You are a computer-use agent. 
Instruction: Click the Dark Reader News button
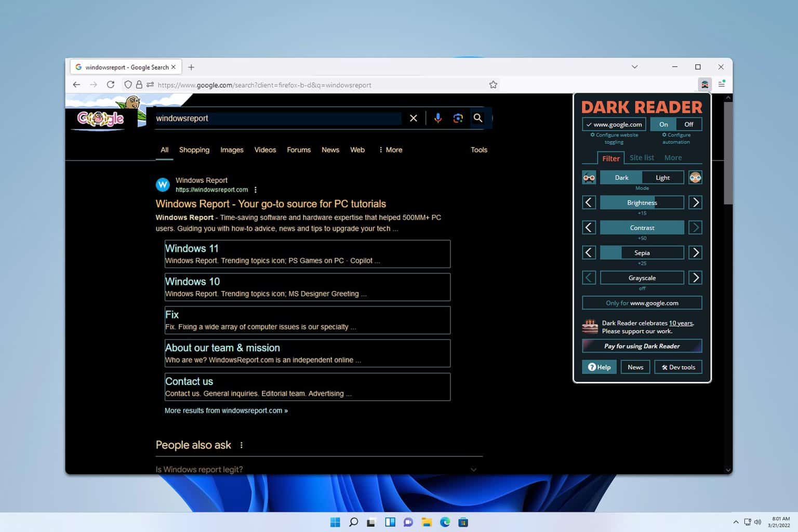635,367
